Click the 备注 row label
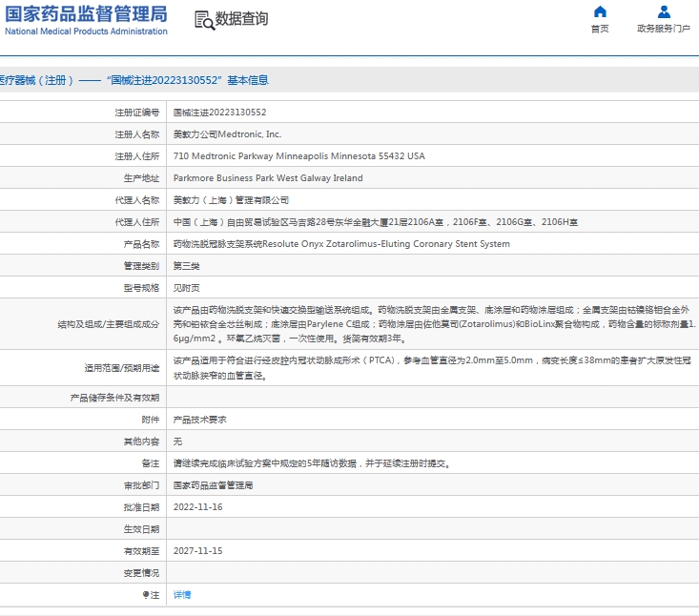 [151, 463]
